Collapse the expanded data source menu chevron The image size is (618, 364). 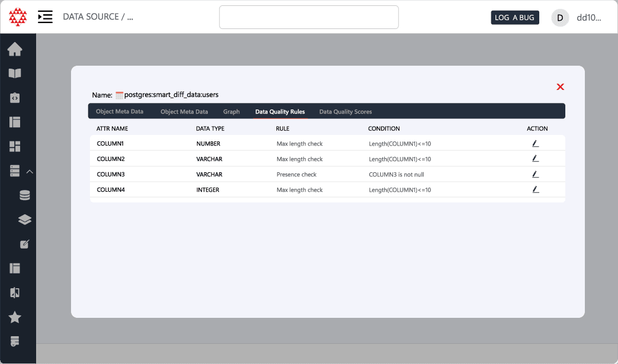[x=30, y=170]
